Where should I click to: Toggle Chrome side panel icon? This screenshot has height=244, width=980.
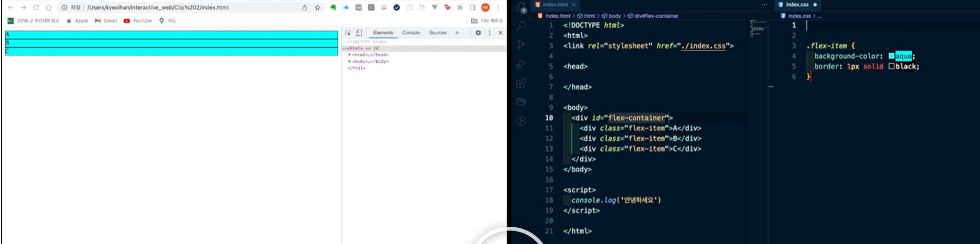click(473, 8)
